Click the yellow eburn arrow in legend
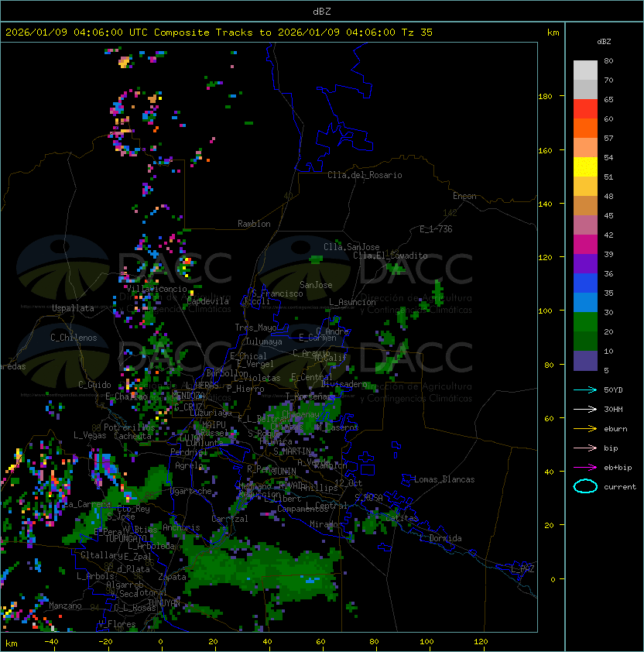The image size is (644, 652). 585,429
